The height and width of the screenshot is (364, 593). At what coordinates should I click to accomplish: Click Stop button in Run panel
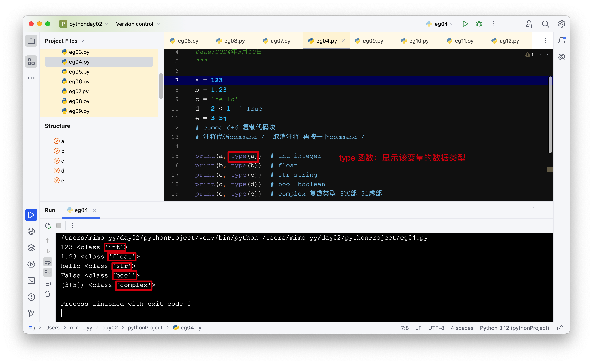point(59,225)
